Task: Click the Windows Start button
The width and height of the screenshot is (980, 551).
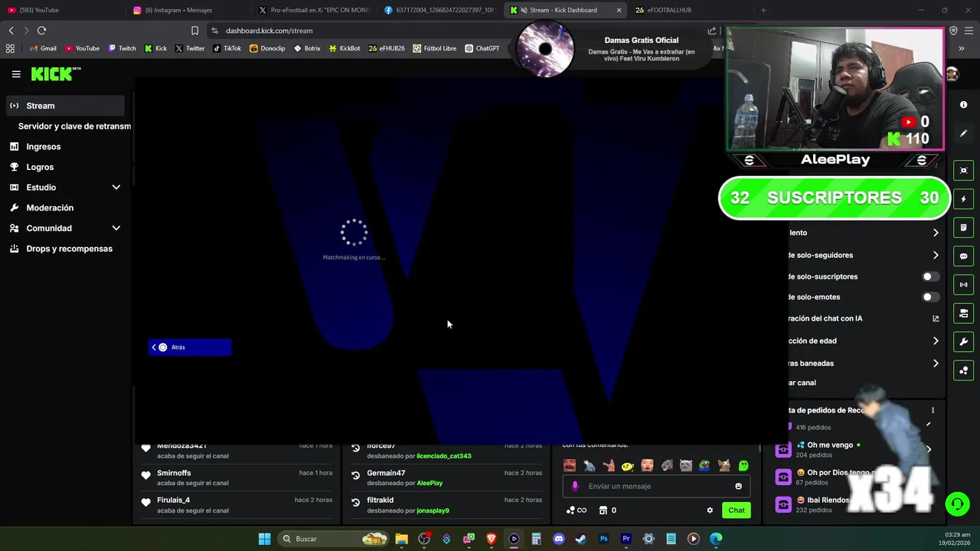Action: click(264, 539)
